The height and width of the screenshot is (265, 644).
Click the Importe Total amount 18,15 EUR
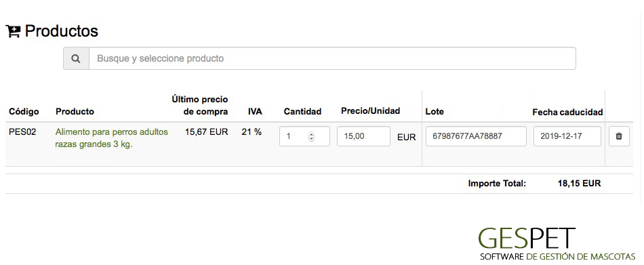579,184
